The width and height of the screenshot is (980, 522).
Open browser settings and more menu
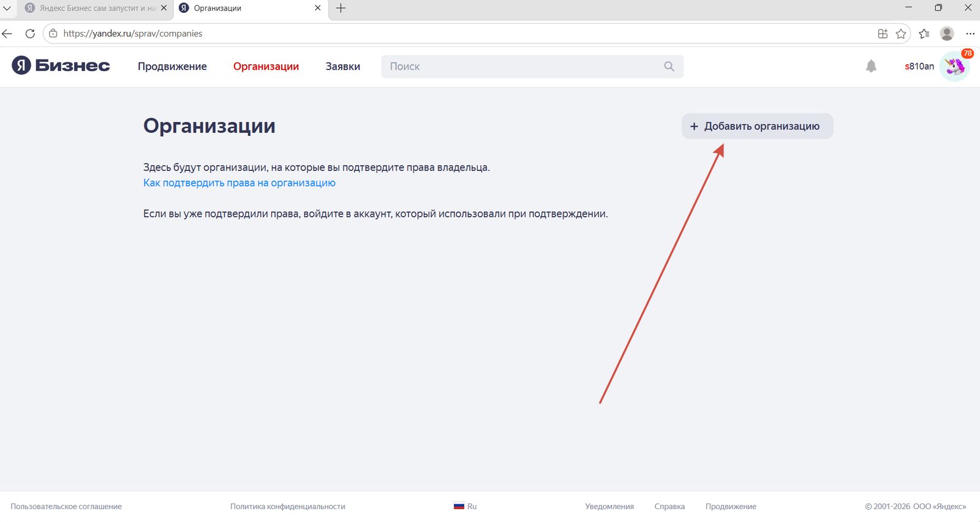pyautogui.click(x=970, y=34)
